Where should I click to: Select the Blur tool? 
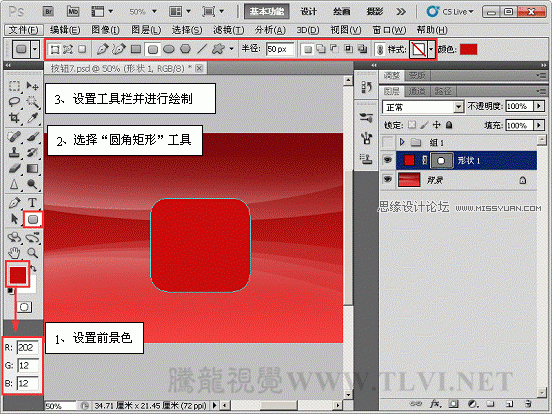pyautogui.click(x=14, y=184)
